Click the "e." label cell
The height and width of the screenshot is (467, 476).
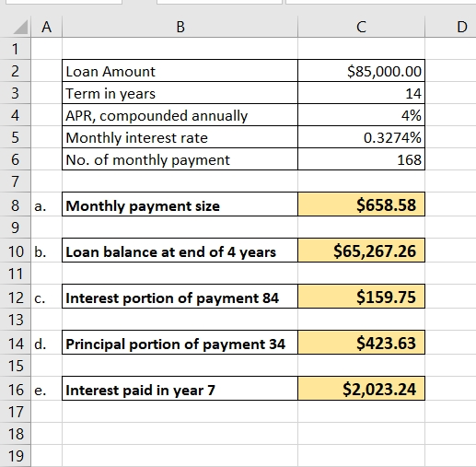click(x=46, y=389)
